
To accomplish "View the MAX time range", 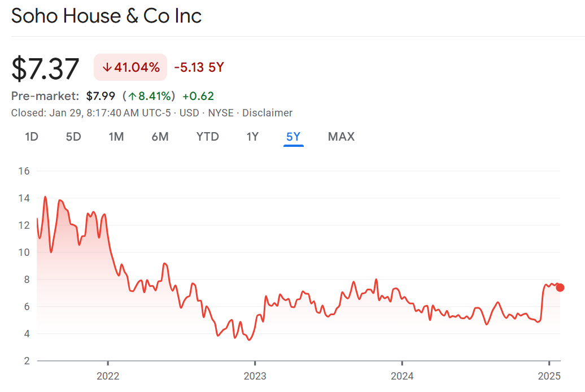I will [341, 136].
